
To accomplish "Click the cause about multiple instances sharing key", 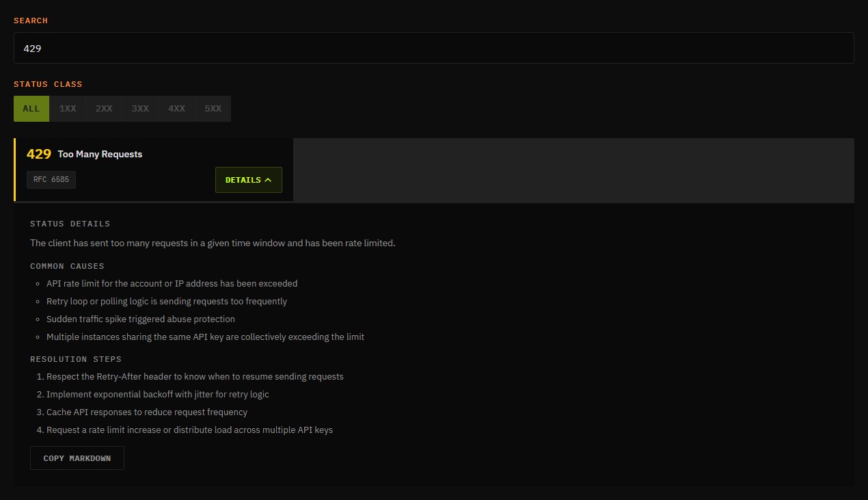I will point(205,337).
